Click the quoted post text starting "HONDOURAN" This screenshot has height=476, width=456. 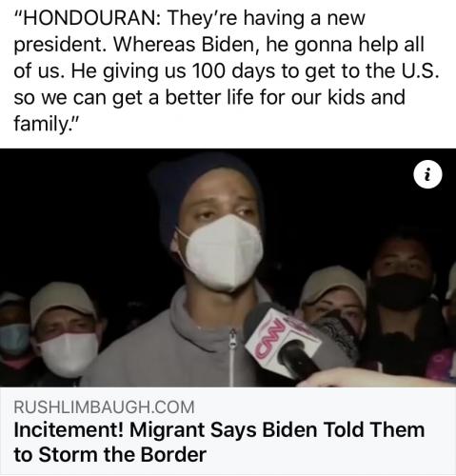coord(227,70)
